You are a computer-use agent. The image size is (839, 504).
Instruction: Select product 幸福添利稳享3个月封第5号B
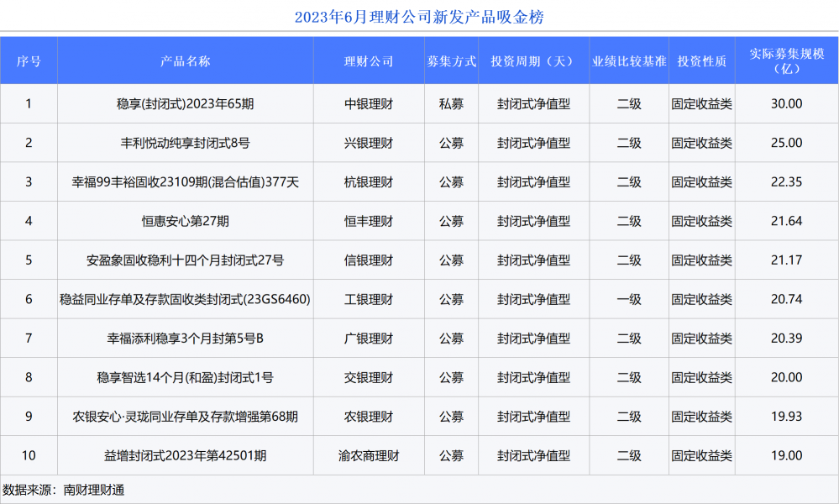click(185, 339)
